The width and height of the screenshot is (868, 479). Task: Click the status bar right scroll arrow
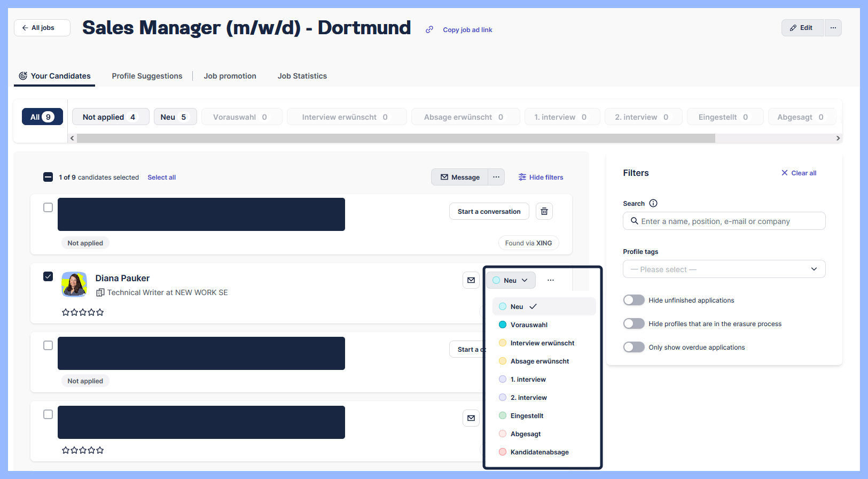[838, 138]
